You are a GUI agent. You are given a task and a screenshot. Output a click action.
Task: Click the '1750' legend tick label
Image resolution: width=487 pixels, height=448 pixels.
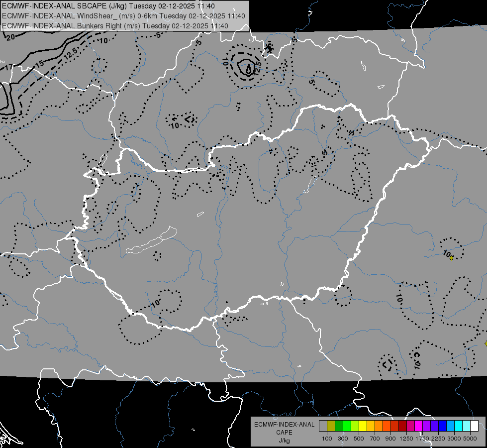[x=422, y=439]
